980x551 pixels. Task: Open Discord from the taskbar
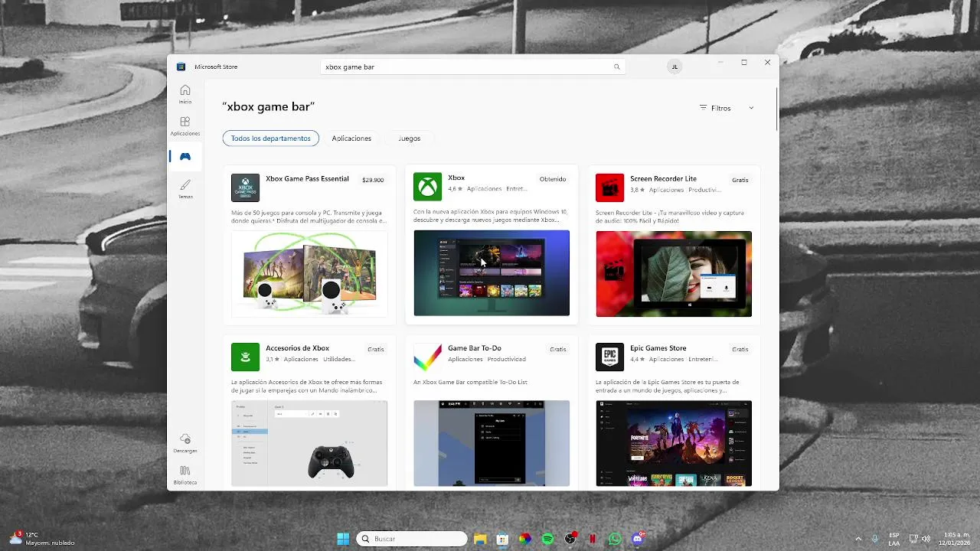click(638, 539)
